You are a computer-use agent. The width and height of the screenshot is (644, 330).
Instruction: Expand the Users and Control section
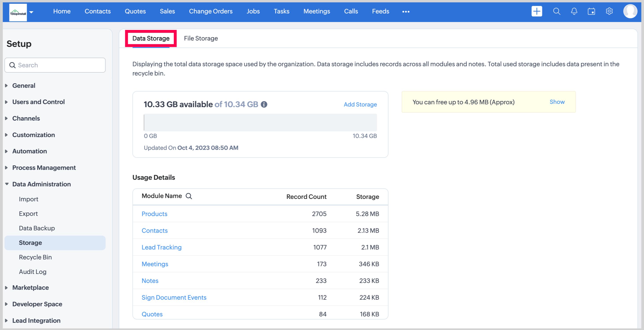38,102
